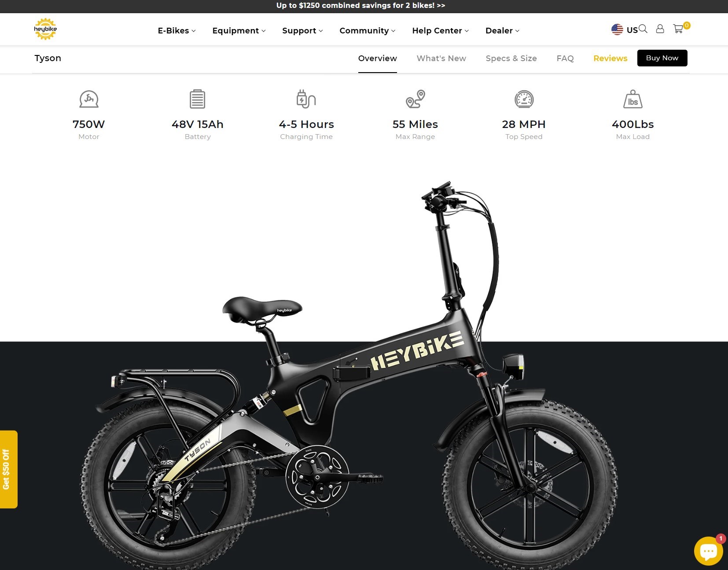Click the speedometer top speed icon

coord(524,99)
